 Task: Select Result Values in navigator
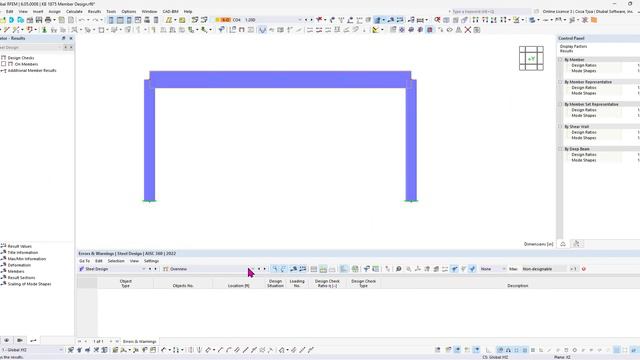coord(20,247)
